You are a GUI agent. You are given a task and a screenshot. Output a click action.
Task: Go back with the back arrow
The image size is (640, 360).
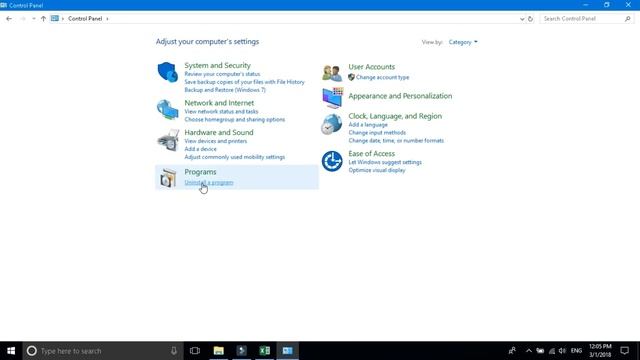click(9, 18)
